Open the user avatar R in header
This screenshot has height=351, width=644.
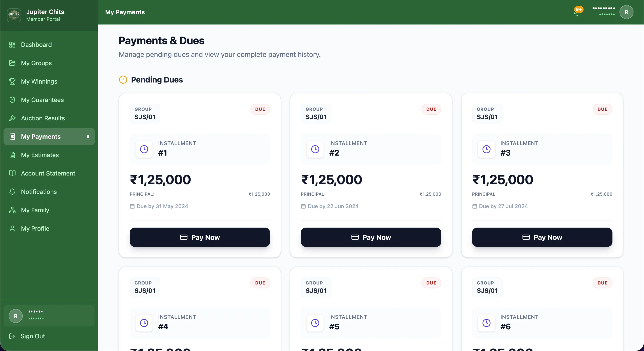click(x=626, y=12)
